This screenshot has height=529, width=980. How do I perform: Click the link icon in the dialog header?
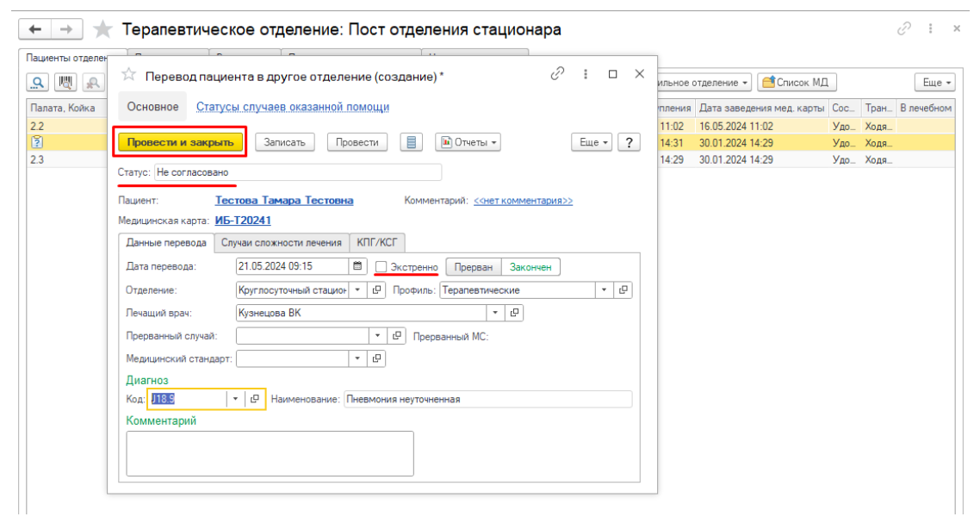[x=557, y=74]
